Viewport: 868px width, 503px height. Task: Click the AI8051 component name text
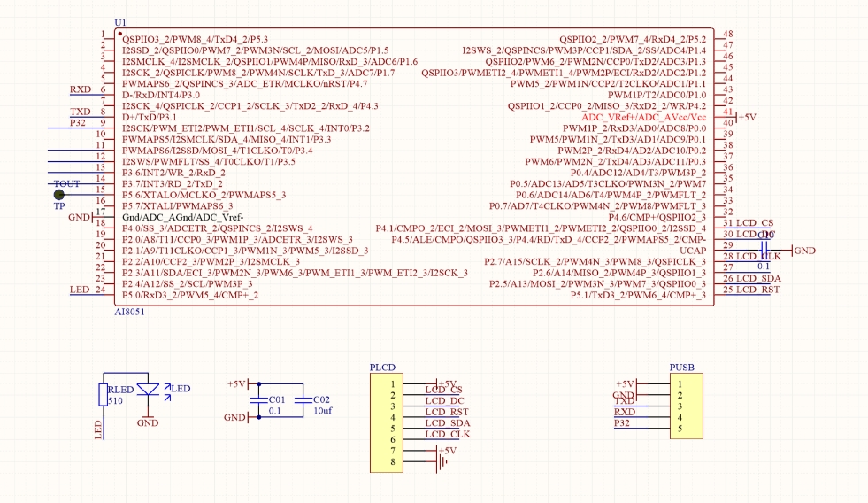pyautogui.click(x=132, y=313)
